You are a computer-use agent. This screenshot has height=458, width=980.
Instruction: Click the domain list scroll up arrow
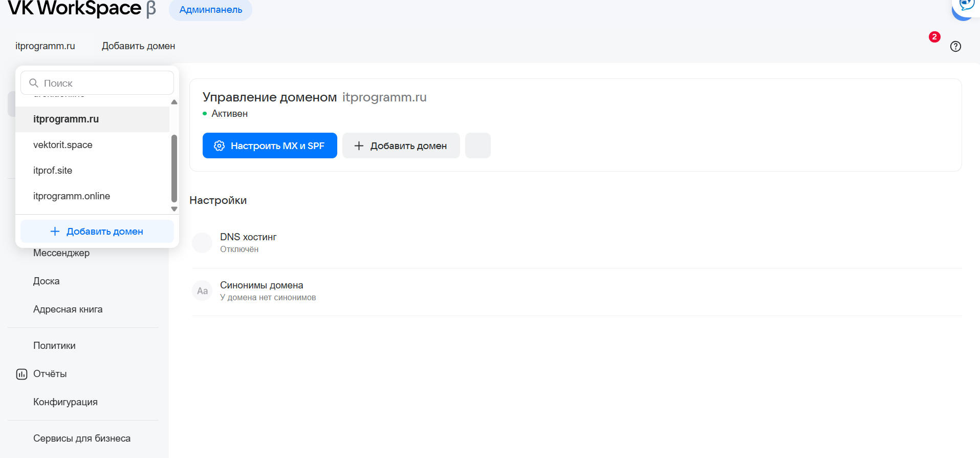(x=174, y=102)
